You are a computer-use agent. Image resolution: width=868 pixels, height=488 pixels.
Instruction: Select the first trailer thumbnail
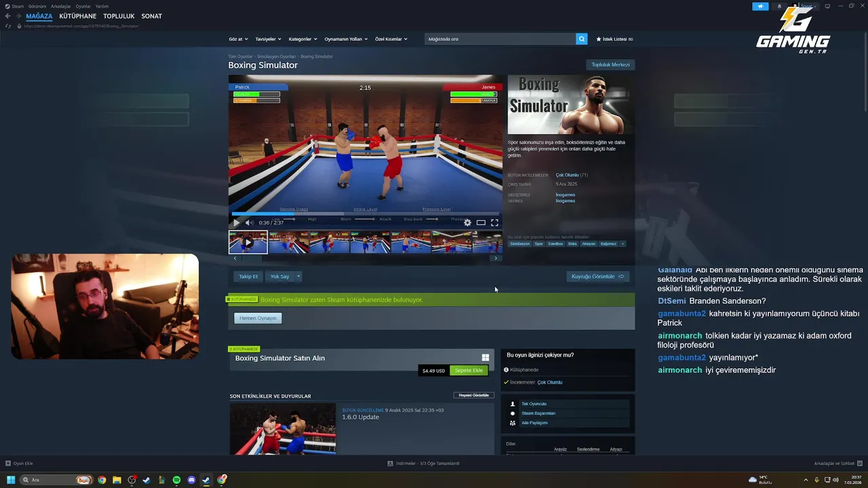click(248, 242)
